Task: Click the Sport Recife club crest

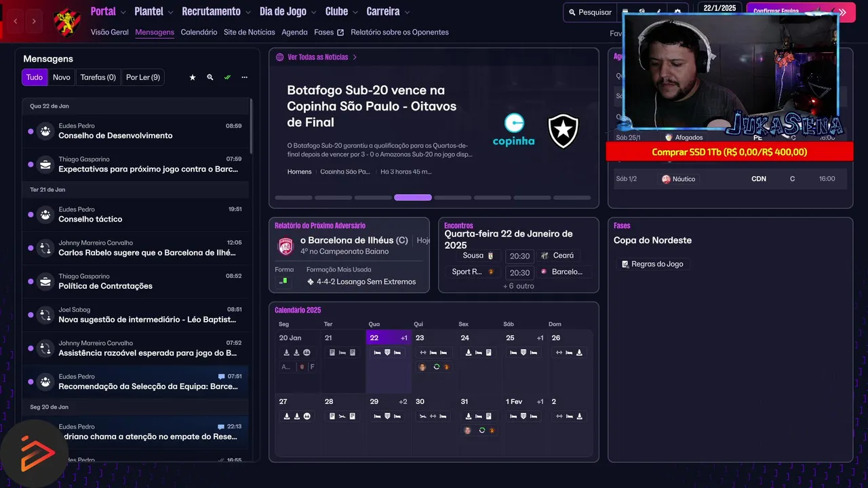Action: (x=66, y=22)
